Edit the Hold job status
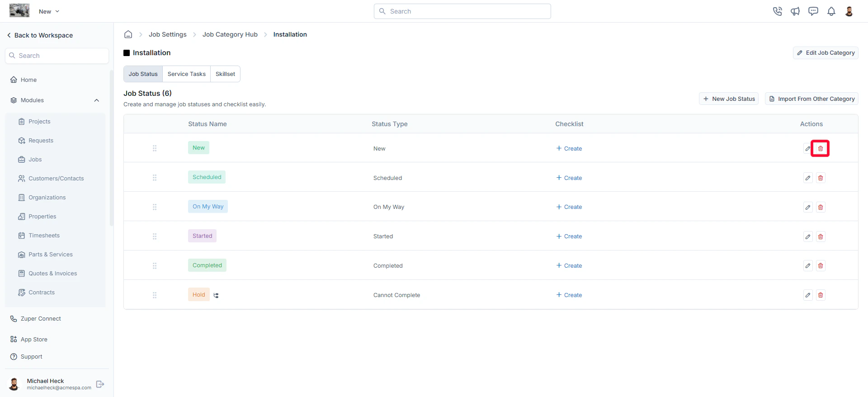868x397 pixels. pyautogui.click(x=808, y=295)
